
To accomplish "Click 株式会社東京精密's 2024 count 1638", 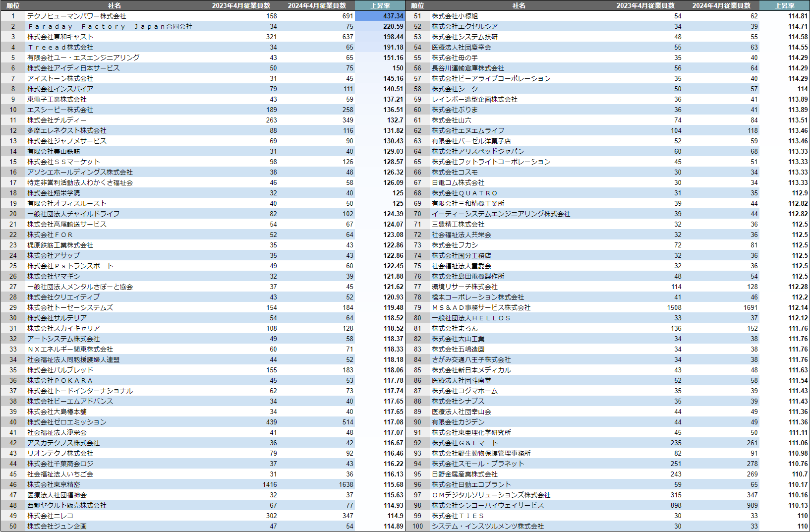I will (x=346, y=484).
